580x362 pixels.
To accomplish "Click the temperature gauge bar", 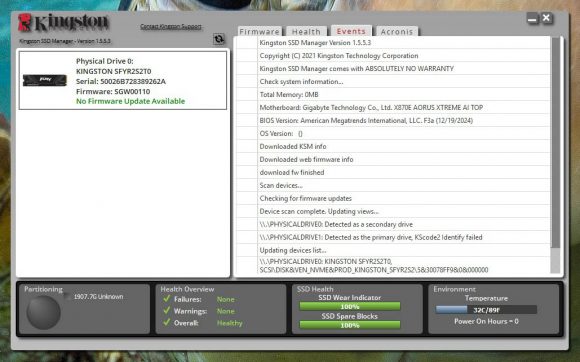I will point(486,309).
